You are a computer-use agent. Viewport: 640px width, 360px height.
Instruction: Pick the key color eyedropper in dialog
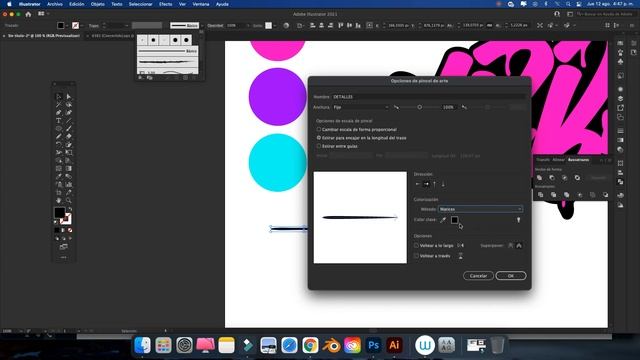443,220
